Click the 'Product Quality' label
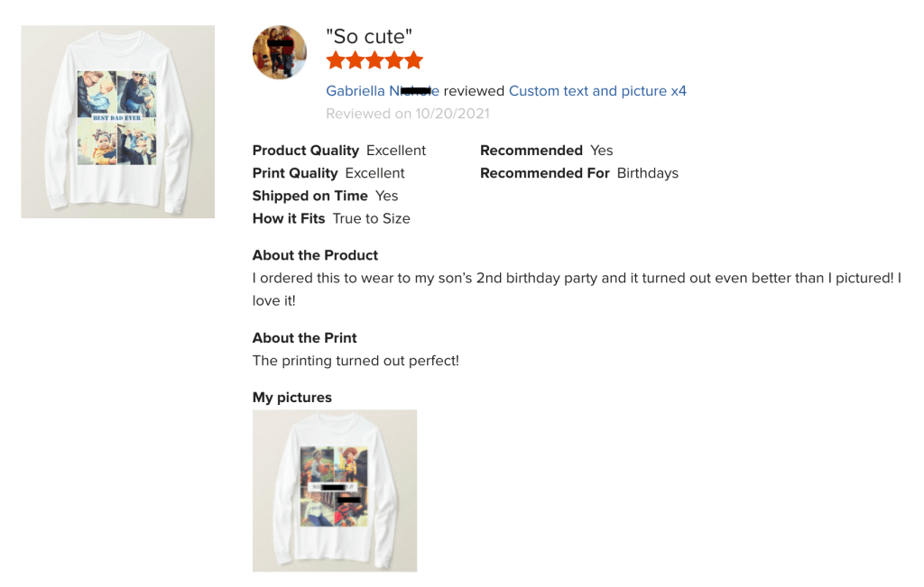Screen dimensions: 924x587 tap(306, 151)
